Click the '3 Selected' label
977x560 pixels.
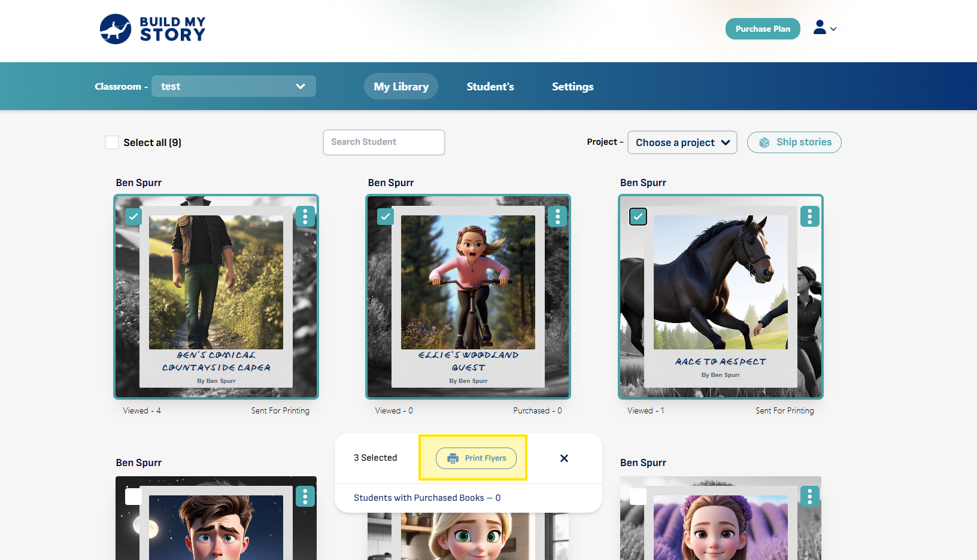(375, 458)
